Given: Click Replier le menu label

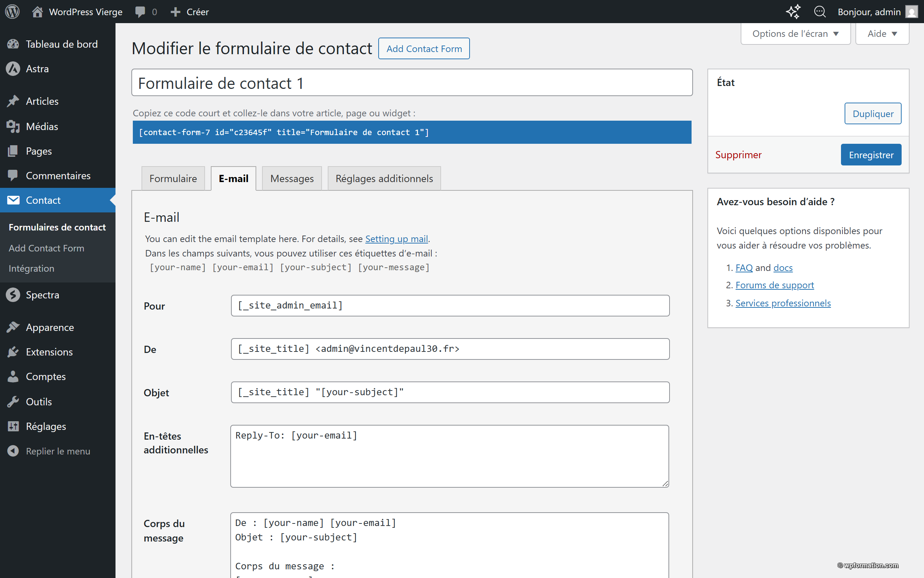Looking at the screenshot, I should coord(58,451).
